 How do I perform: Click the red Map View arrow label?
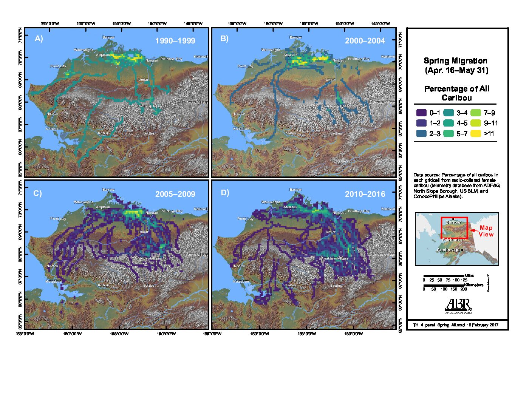[x=486, y=231]
